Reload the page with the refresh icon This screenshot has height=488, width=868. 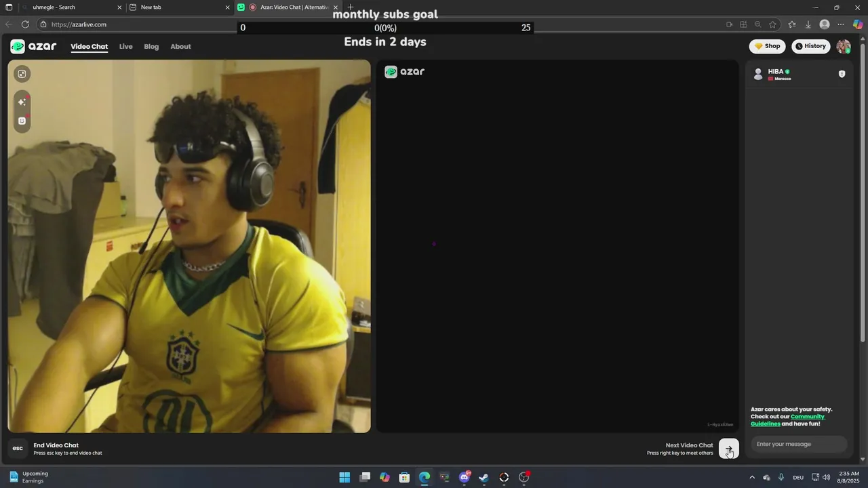coord(25,24)
